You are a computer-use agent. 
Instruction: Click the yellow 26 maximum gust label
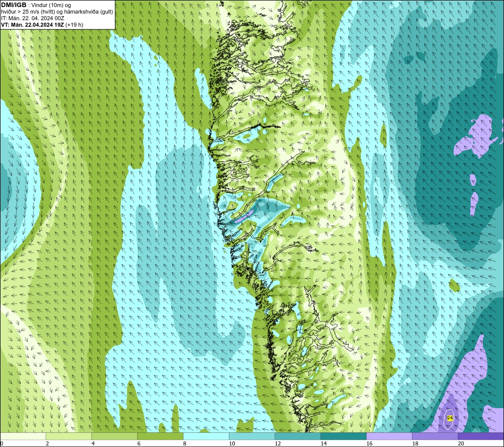point(450,418)
